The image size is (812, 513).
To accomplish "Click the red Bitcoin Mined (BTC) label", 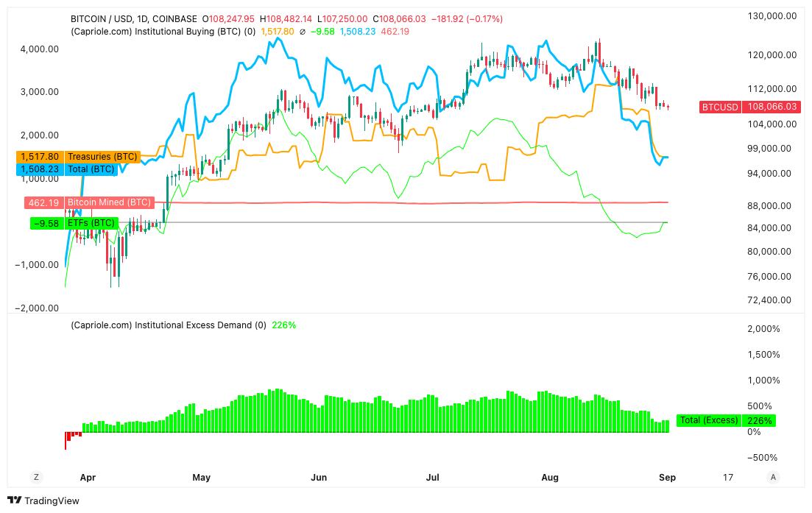I will pyautogui.click(x=88, y=202).
